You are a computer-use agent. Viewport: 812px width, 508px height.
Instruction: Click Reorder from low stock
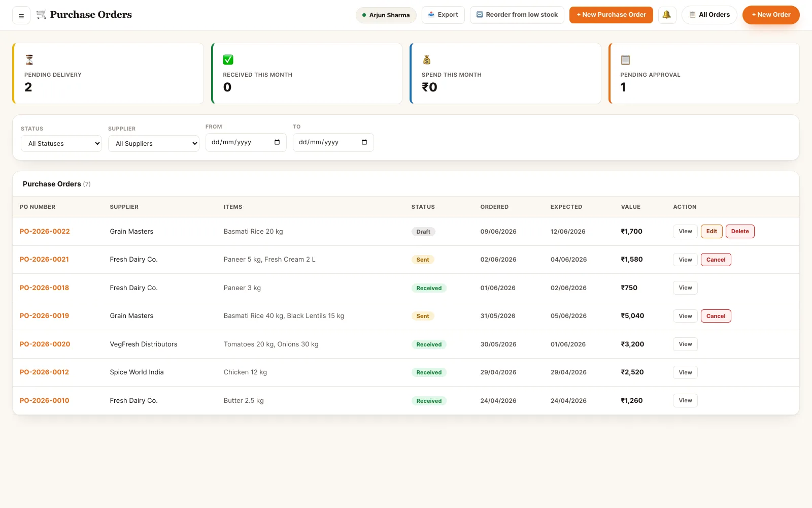(517, 15)
